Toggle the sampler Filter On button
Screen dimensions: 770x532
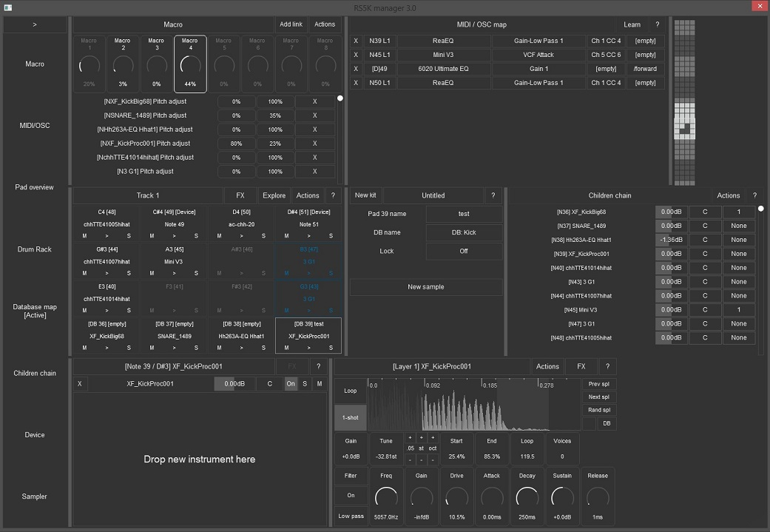[351, 496]
